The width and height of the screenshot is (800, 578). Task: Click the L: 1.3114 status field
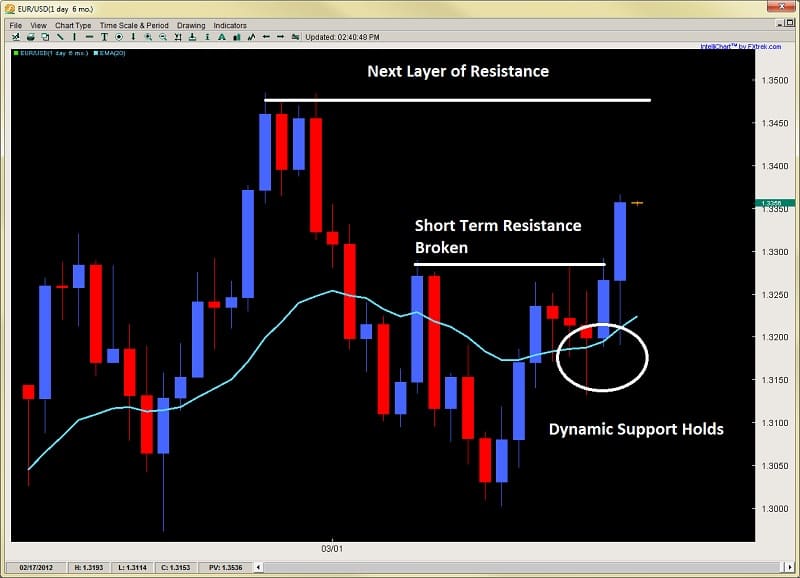click(x=132, y=567)
